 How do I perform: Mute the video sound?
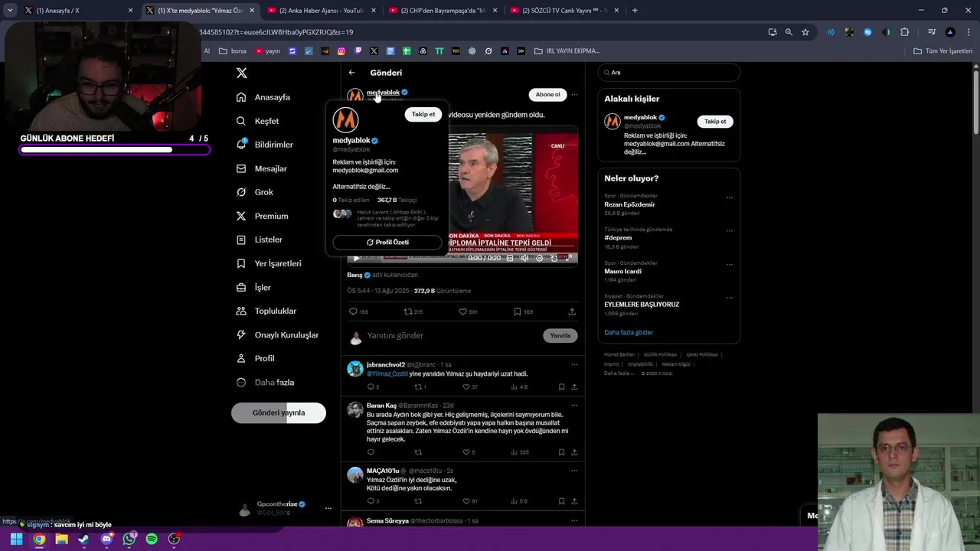pyautogui.click(x=524, y=258)
